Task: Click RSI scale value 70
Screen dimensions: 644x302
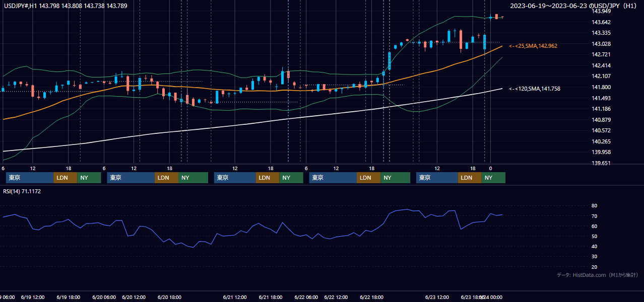Action: point(594,216)
